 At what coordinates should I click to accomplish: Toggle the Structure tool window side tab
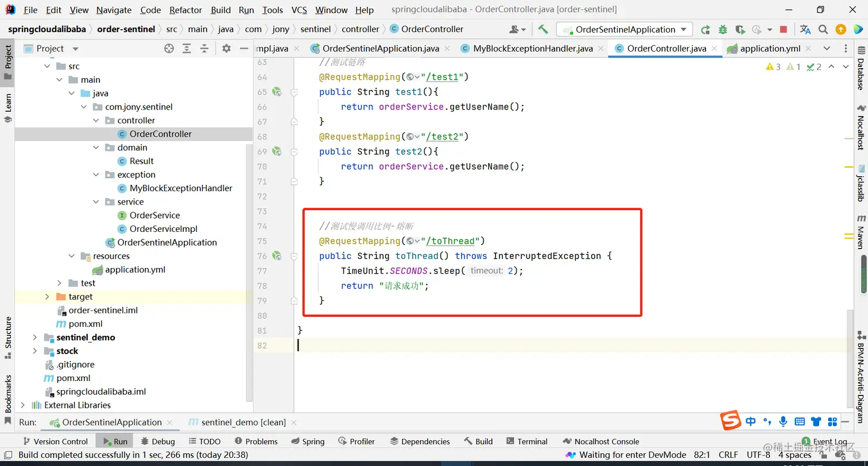[8, 337]
